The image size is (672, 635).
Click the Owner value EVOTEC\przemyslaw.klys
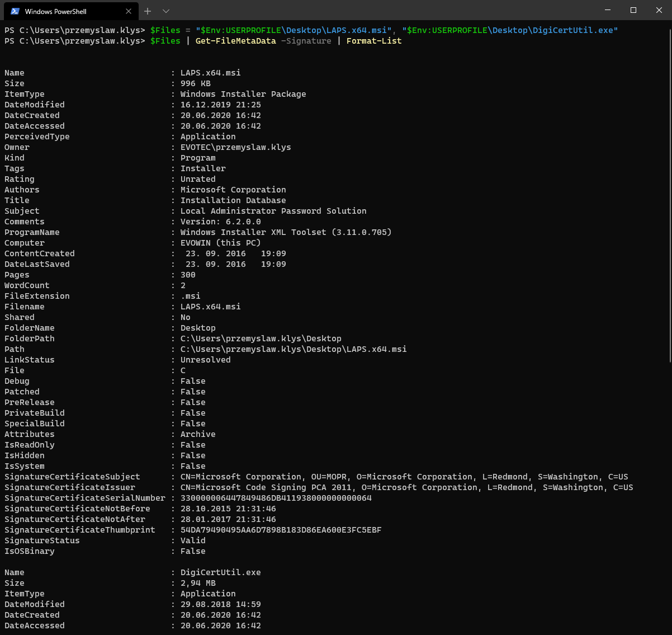pos(235,147)
